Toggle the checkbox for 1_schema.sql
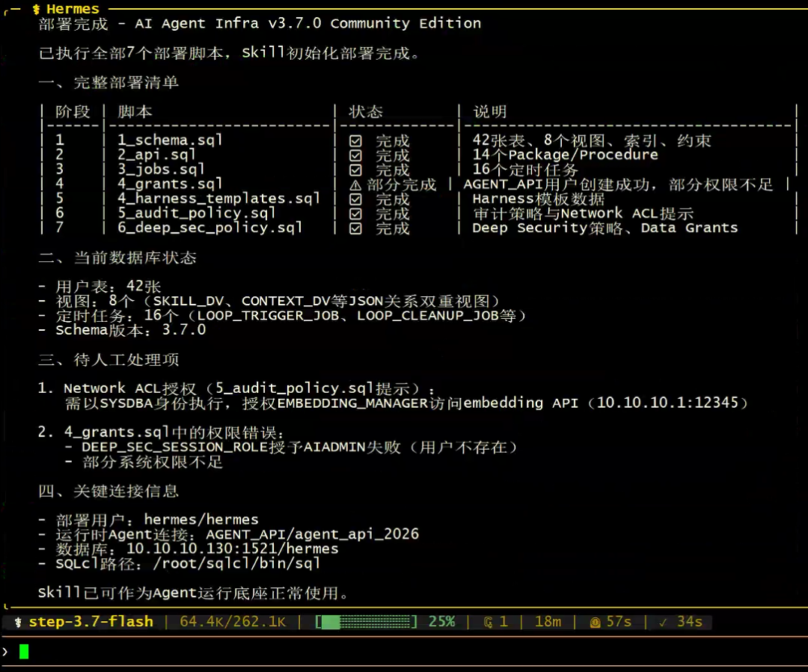808x672 pixels. pos(355,141)
